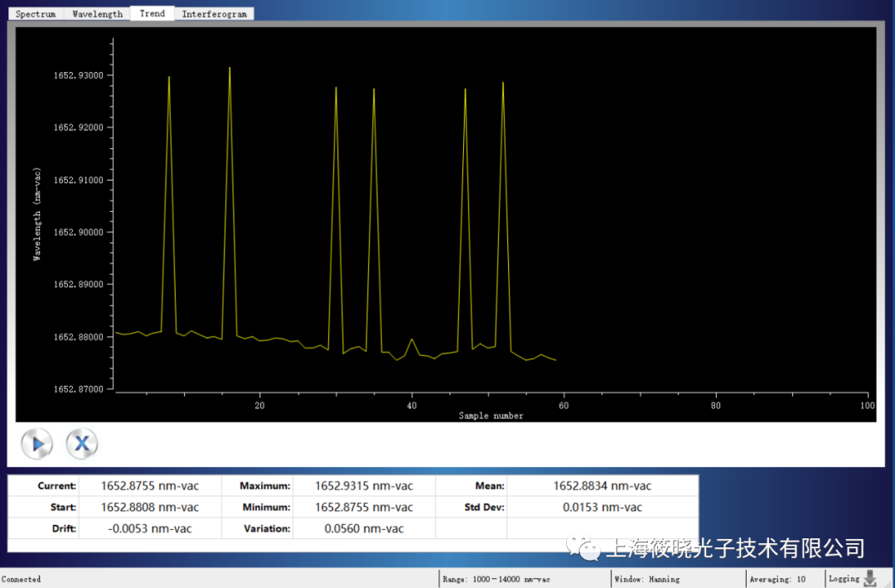Select the Trend tab
The image size is (895, 588).
tap(152, 13)
